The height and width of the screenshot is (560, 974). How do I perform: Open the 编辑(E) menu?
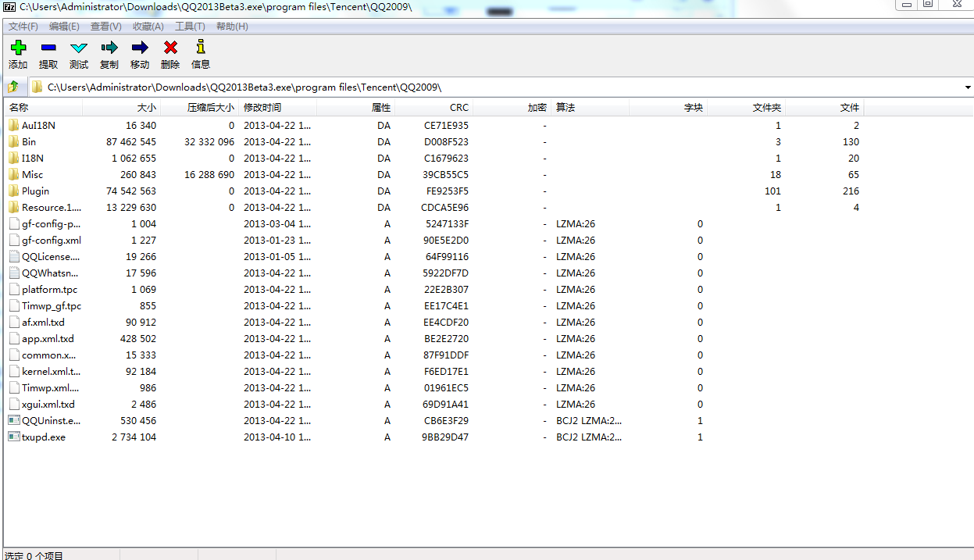tap(64, 27)
